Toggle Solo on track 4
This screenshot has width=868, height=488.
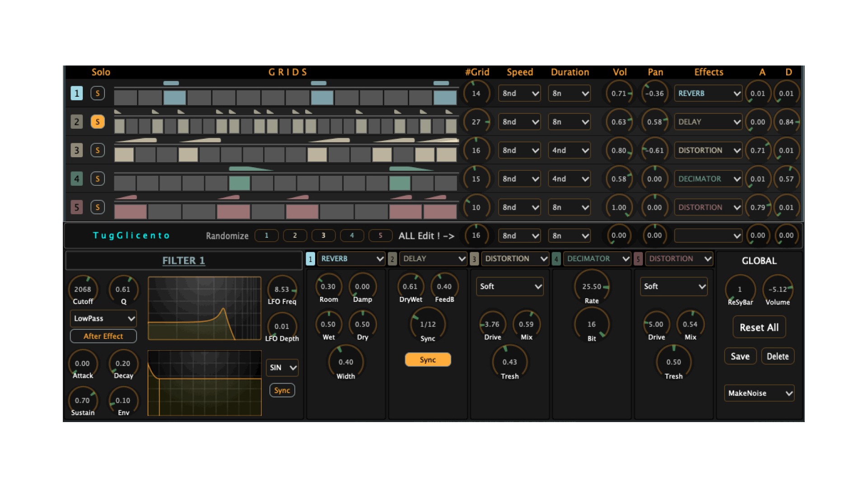[98, 178]
